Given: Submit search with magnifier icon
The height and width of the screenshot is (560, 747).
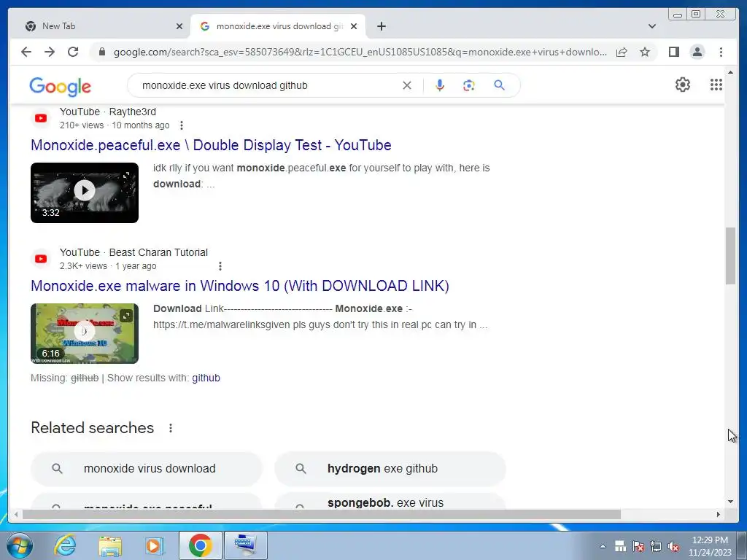Looking at the screenshot, I should pos(499,85).
